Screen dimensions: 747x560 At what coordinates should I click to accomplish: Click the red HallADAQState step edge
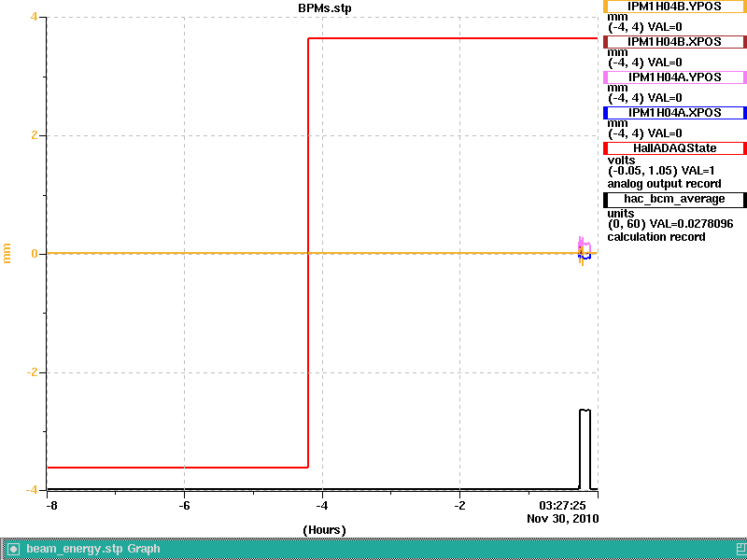tap(308, 252)
